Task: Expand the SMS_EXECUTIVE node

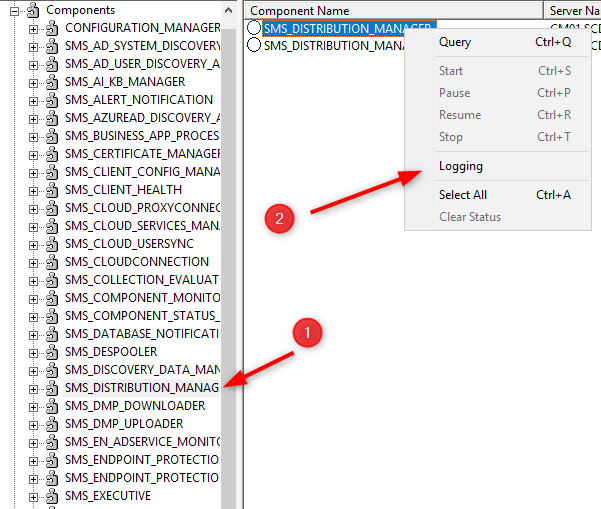Action: [x=33, y=498]
